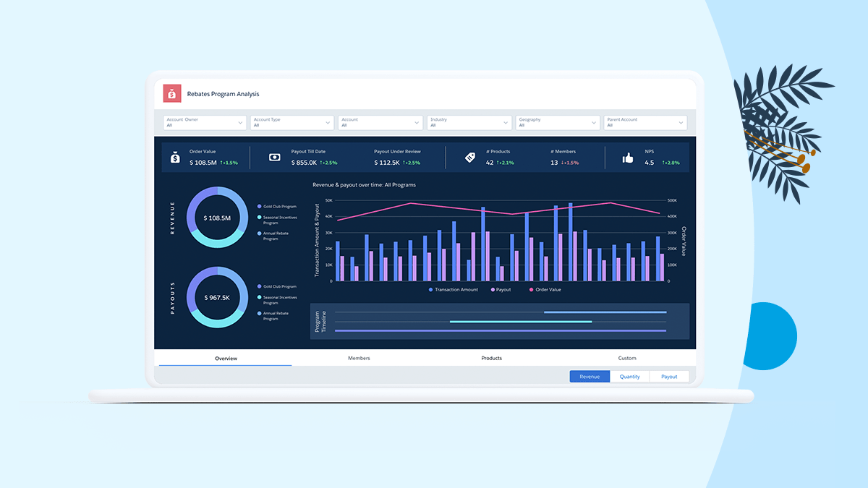The height and width of the screenshot is (488, 868).
Task: Click the thumbs-up NPS icon
Action: pyautogui.click(x=627, y=157)
